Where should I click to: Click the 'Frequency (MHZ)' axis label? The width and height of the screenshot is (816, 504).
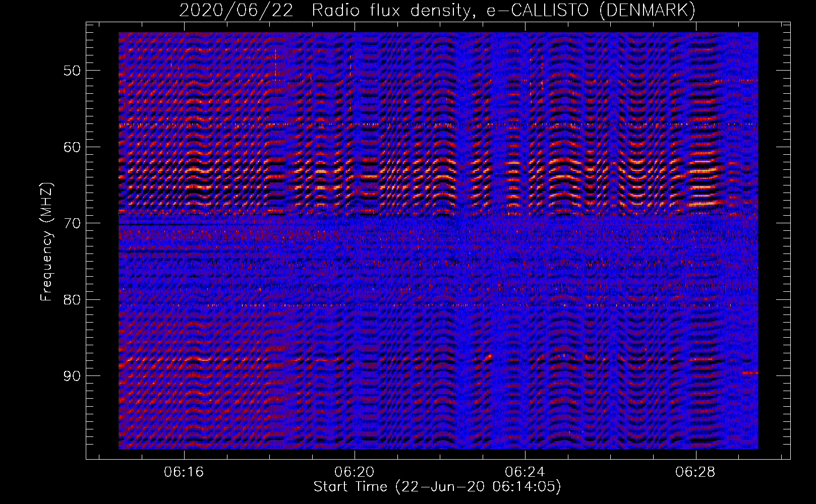46,242
